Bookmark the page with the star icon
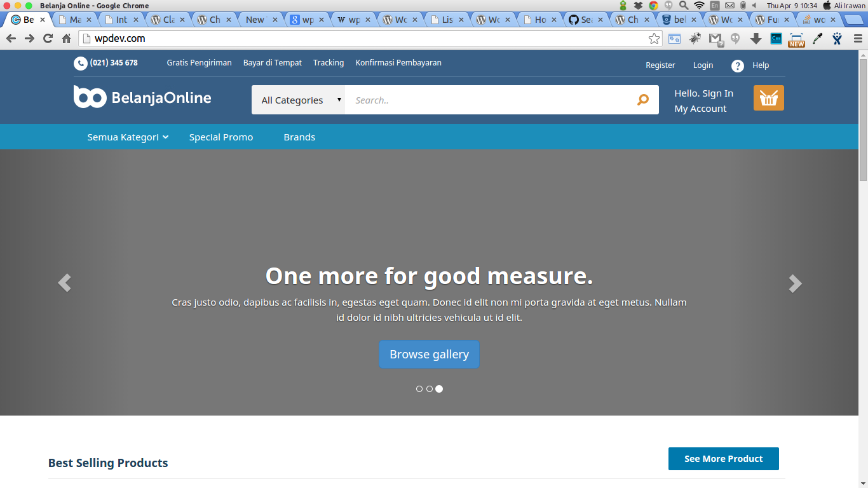868x488 pixels. [x=654, y=39]
